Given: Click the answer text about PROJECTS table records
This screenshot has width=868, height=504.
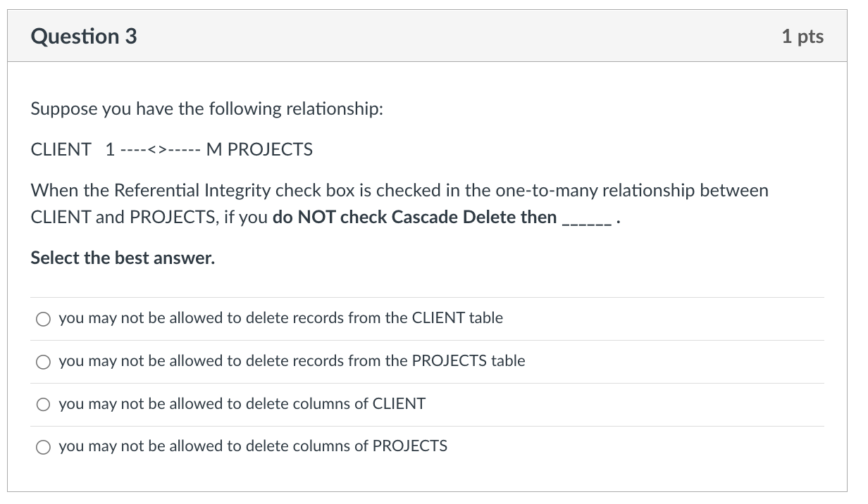Looking at the screenshot, I should pyautogui.click(x=292, y=361).
